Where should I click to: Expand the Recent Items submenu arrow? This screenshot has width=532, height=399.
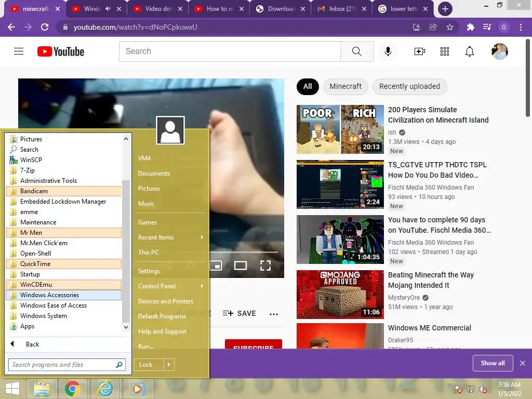(202, 237)
